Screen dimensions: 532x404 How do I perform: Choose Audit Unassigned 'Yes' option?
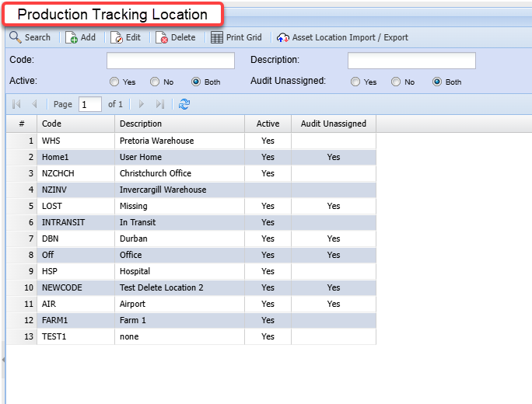click(x=355, y=82)
